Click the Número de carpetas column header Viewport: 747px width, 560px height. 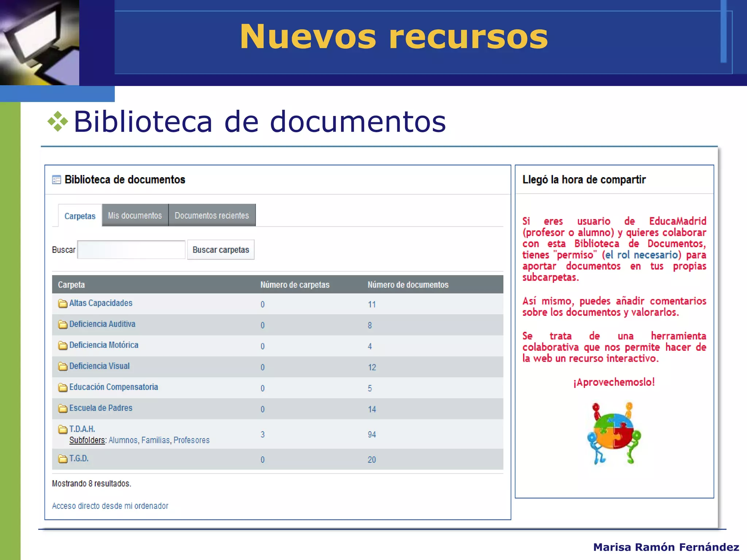coord(295,285)
